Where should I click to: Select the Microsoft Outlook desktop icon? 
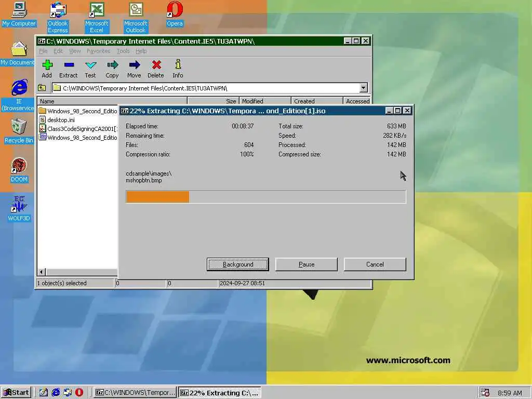[136, 17]
